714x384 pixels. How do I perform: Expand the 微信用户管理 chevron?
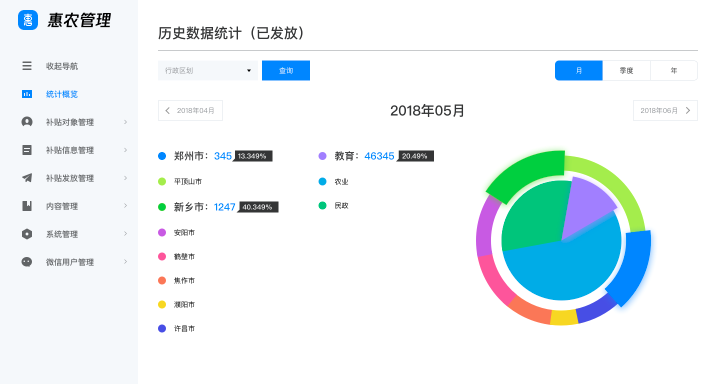[x=125, y=262]
